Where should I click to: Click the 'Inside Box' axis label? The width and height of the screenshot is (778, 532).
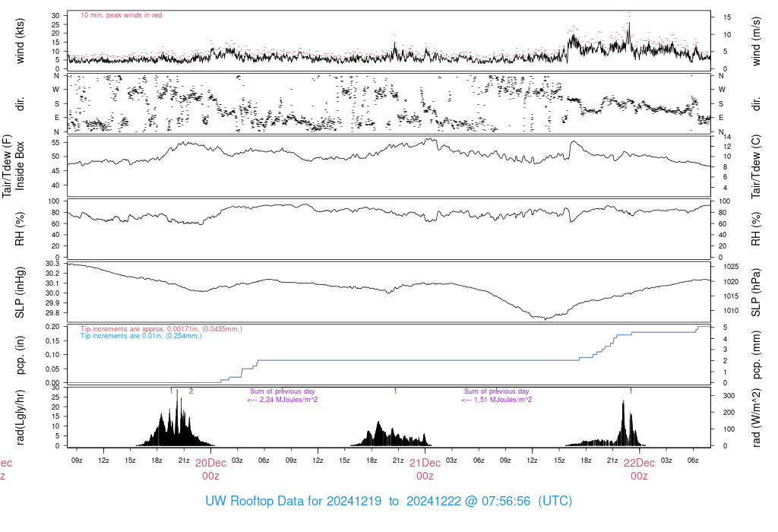[20, 166]
